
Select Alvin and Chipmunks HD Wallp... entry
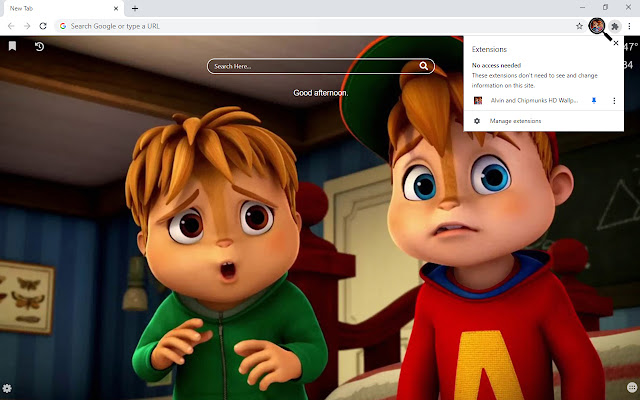(x=534, y=100)
